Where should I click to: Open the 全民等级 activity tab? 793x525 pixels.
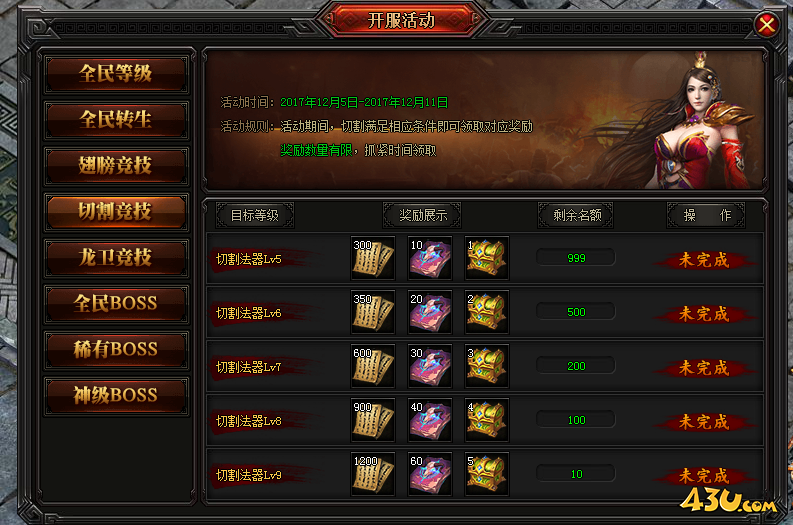click(116, 74)
